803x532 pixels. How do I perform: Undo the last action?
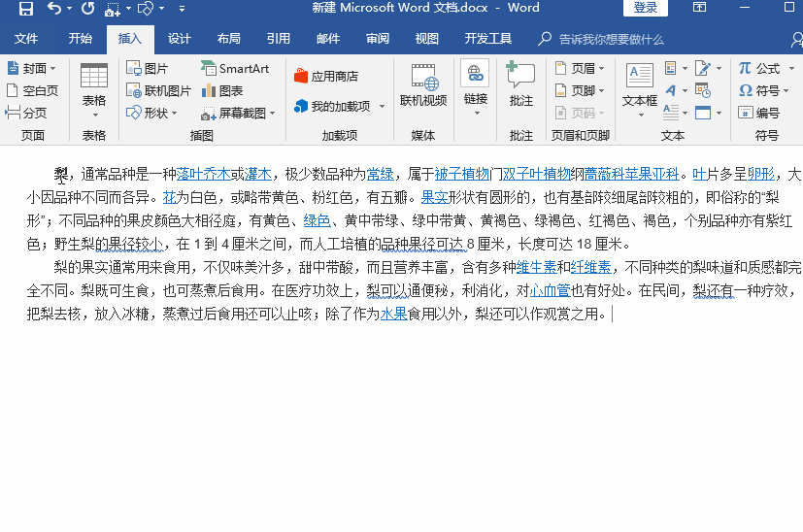54,8
